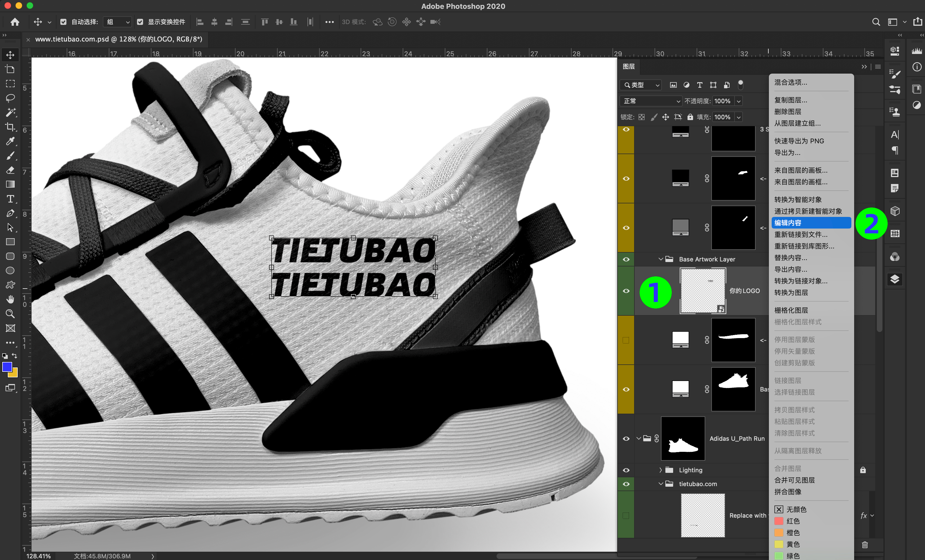
Task: Click the 你的LOGO smart object thumbnail
Action: pyautogui.click(x=703, y=291)
